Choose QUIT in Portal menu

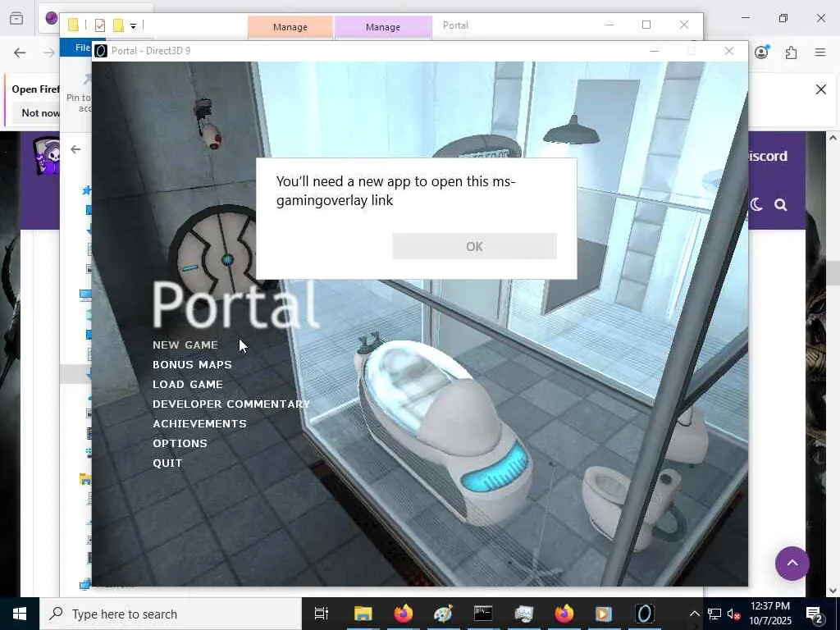click(x=167, y=463)
